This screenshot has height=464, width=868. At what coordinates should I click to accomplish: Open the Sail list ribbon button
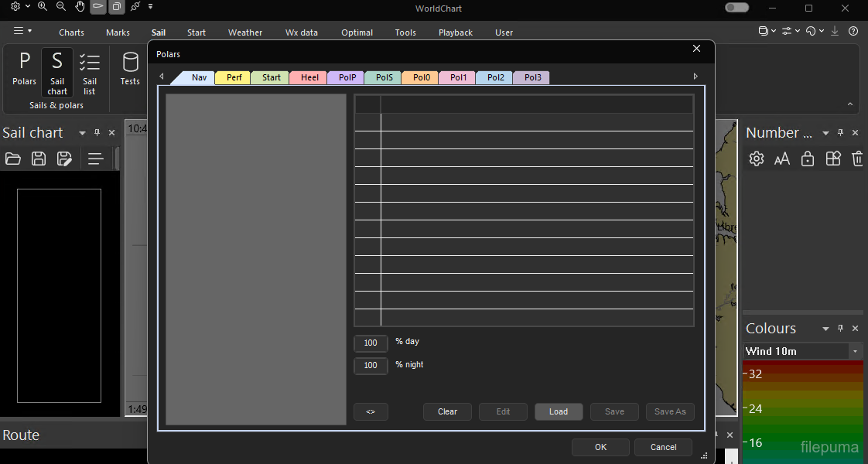pos(90,73)
